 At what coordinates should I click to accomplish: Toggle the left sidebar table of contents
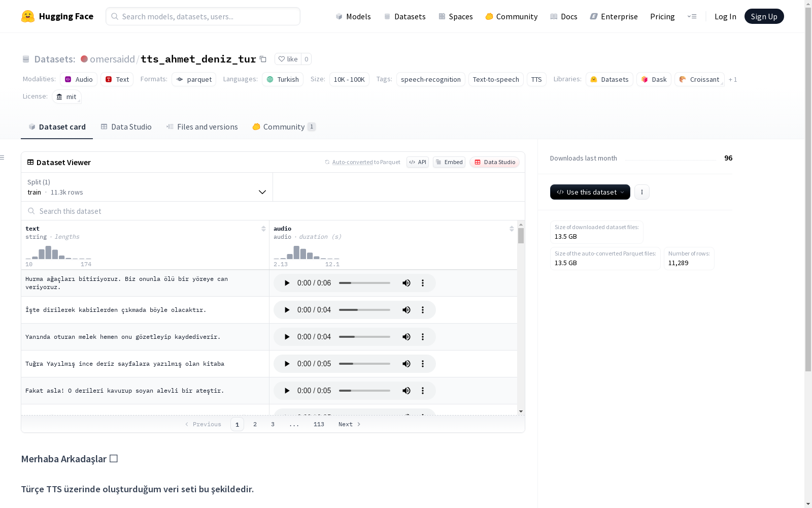pos(3,157)
